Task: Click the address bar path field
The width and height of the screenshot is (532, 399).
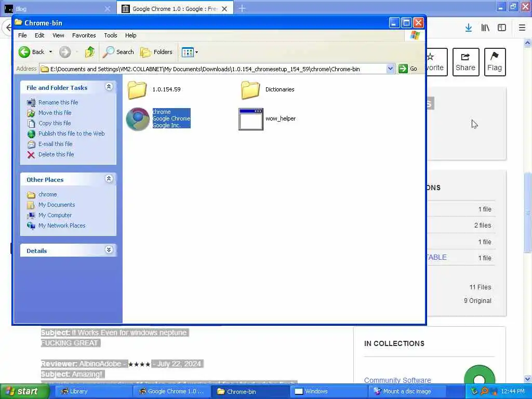Action: tap(213, 69)
